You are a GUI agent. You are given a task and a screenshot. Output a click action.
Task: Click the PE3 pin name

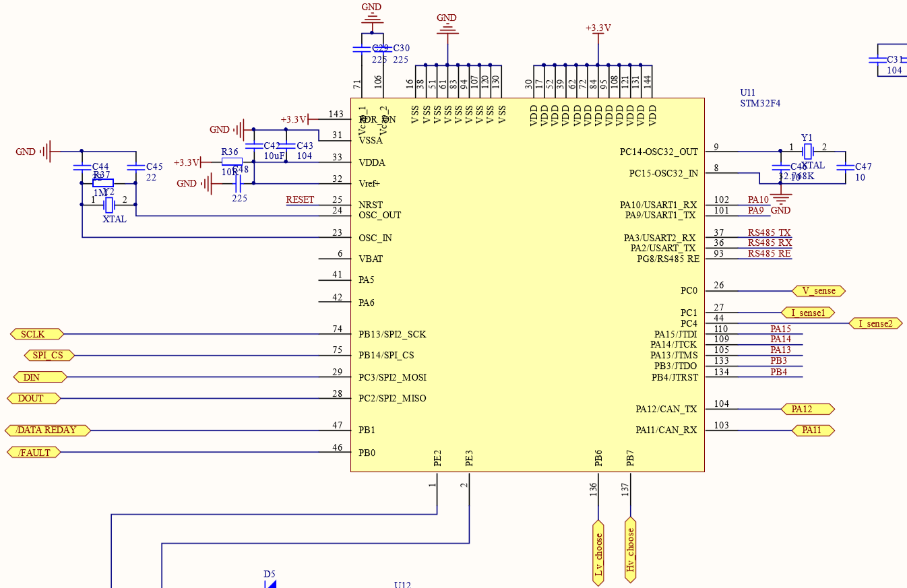point(470,458)
